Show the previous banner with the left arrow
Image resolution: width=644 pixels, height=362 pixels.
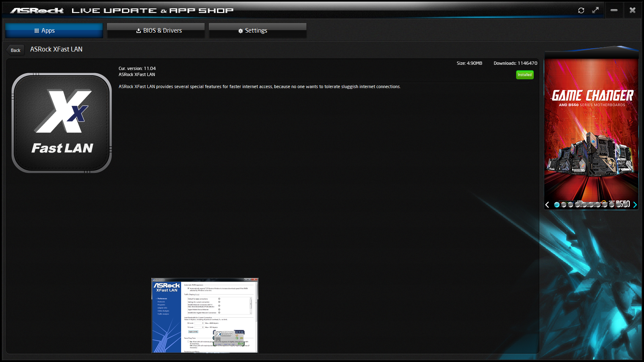coord(547,205)
